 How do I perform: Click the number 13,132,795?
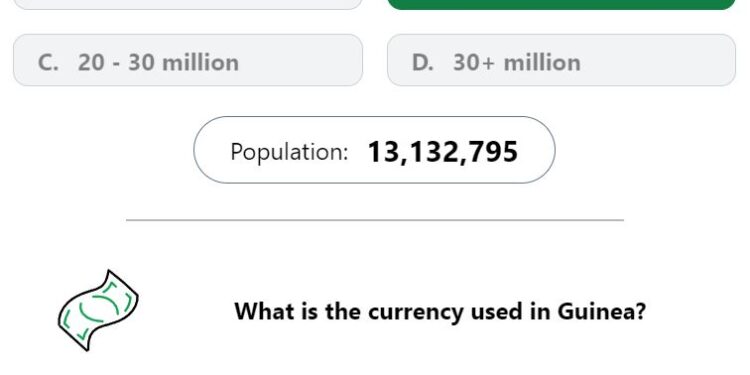point(442,152)
